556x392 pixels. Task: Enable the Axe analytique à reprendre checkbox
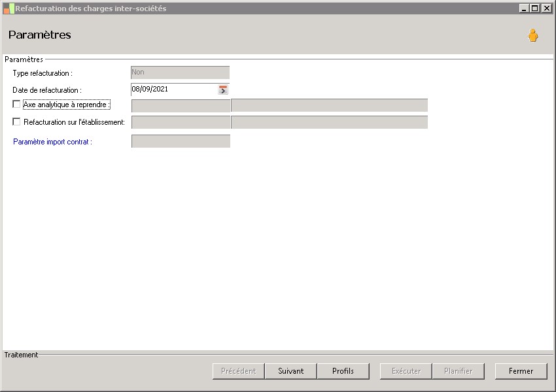click(16, 104)
